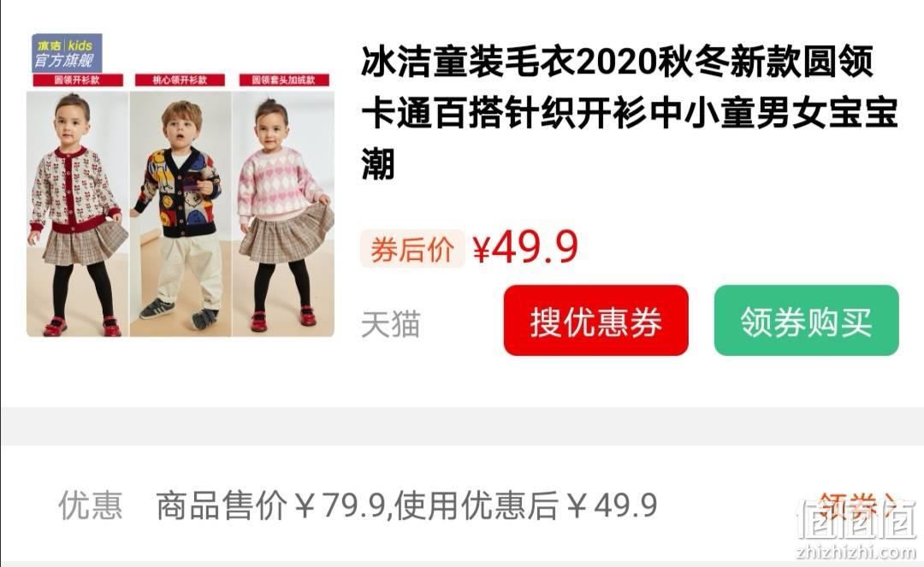The image size is (924, 567).
Task: Open the product title 冰洁童装毛衣2020秋冬新款
Action: click(616, 62)
